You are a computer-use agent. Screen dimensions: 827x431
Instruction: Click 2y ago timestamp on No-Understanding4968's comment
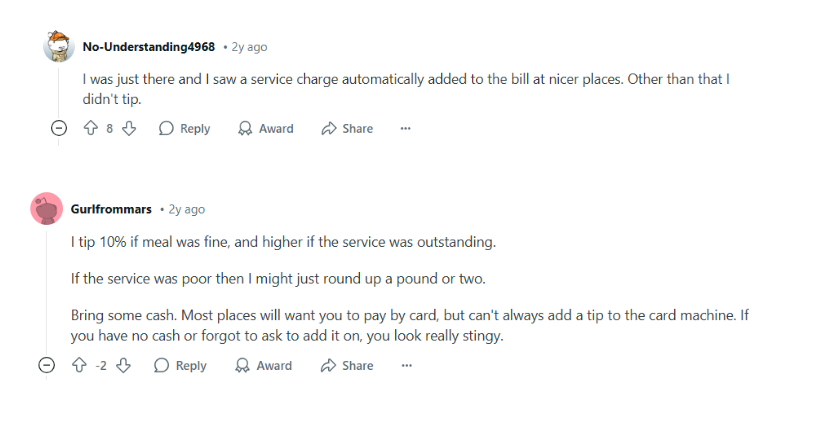249,47
